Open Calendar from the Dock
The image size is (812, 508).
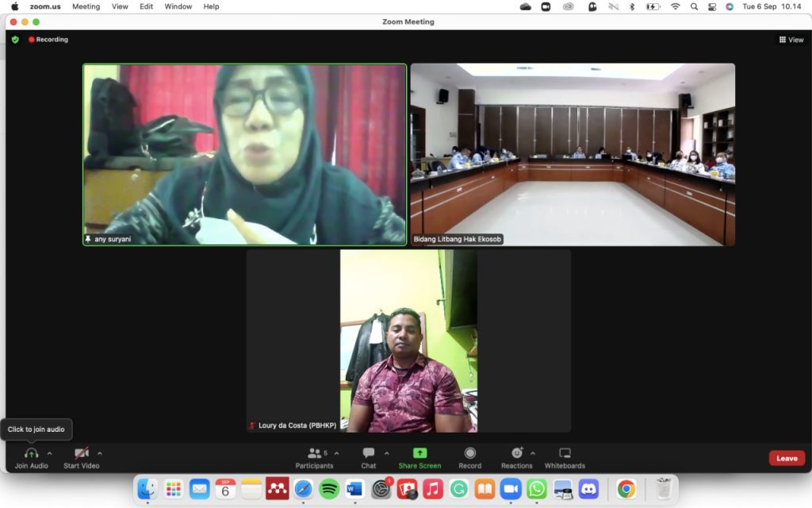coord(225,489)
